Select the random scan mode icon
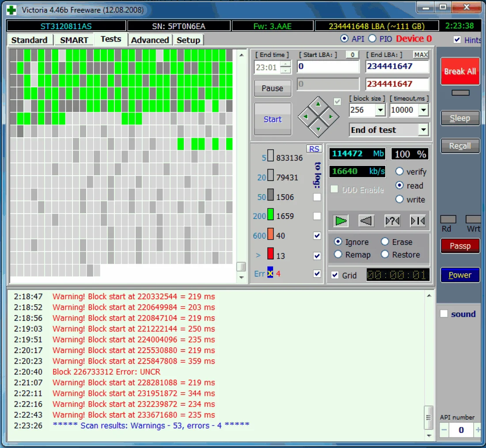486x448 pixels. coord(392,221)
